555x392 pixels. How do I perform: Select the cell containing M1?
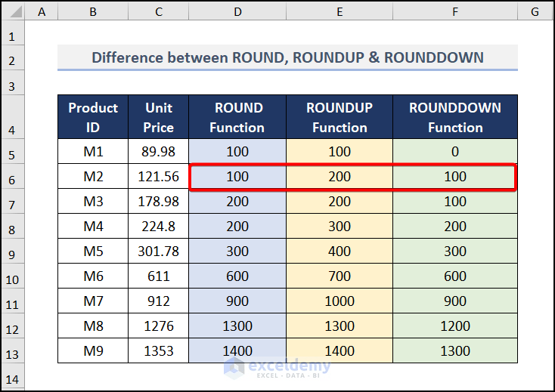[93, 151]
